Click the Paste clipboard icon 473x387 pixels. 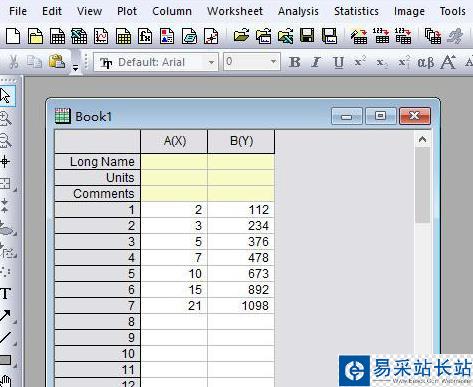pos(57,61)
